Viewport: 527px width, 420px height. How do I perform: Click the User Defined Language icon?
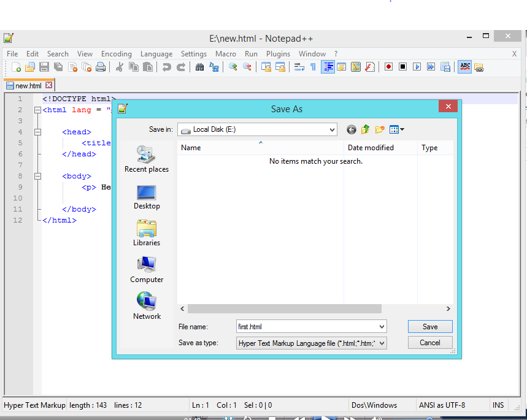click(342, 67)
